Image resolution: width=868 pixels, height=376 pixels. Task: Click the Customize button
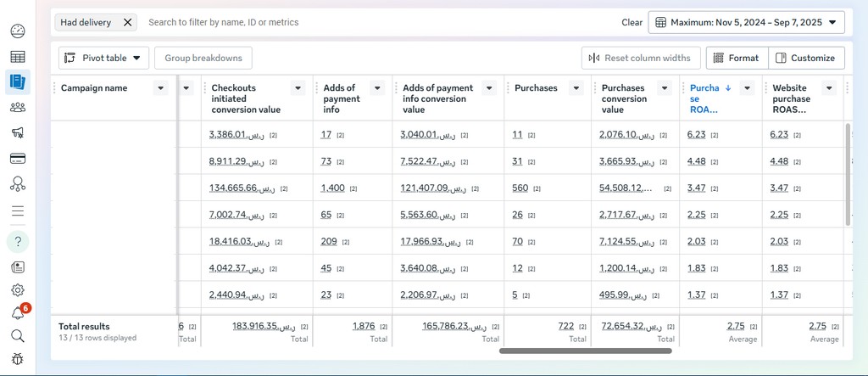tap(805, 58)
